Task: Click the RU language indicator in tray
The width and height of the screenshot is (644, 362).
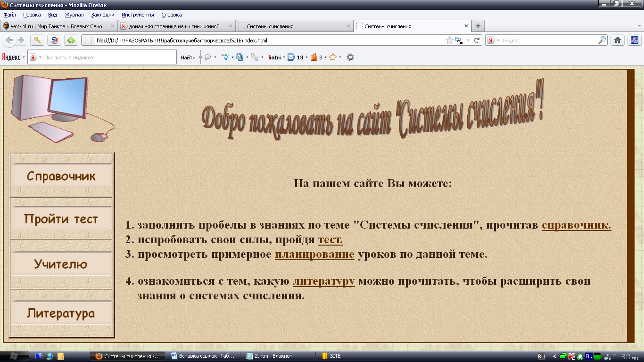Action: click(541, 356)
